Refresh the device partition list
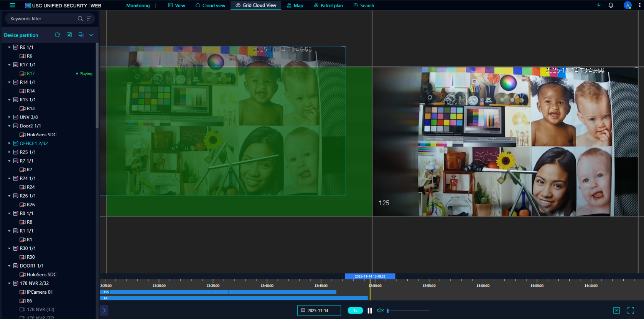The height and width of the screenshot is (319, 644). 57,35
